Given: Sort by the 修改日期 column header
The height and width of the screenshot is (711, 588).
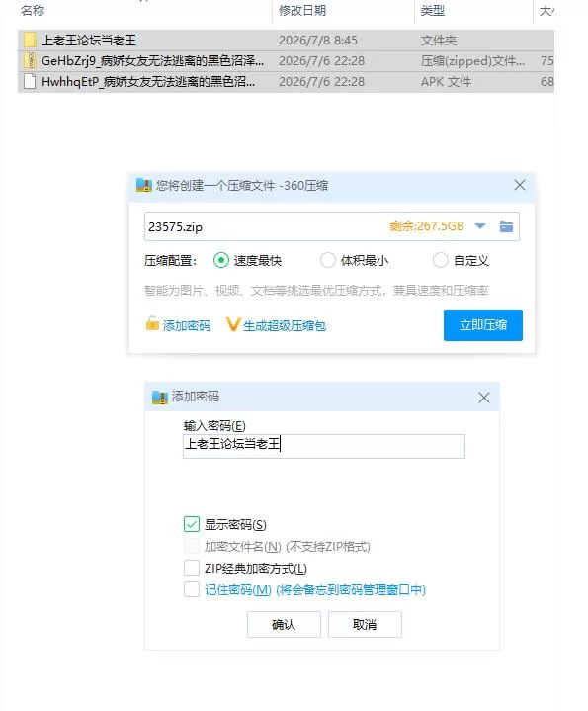Looking at the screenshot, I should click(302, 10).
